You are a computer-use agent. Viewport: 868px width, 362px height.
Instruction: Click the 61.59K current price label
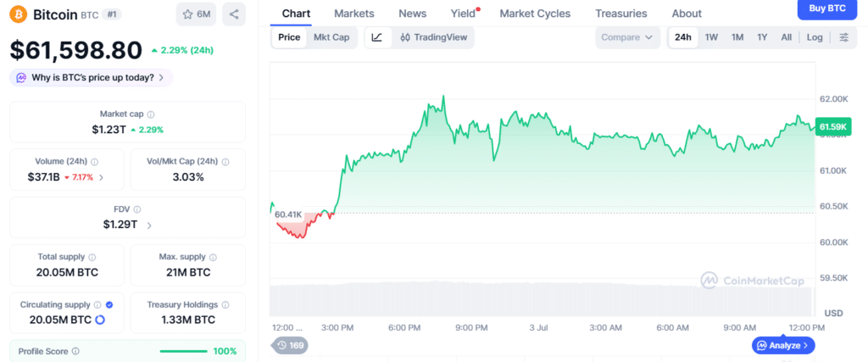tap(833, 127)
